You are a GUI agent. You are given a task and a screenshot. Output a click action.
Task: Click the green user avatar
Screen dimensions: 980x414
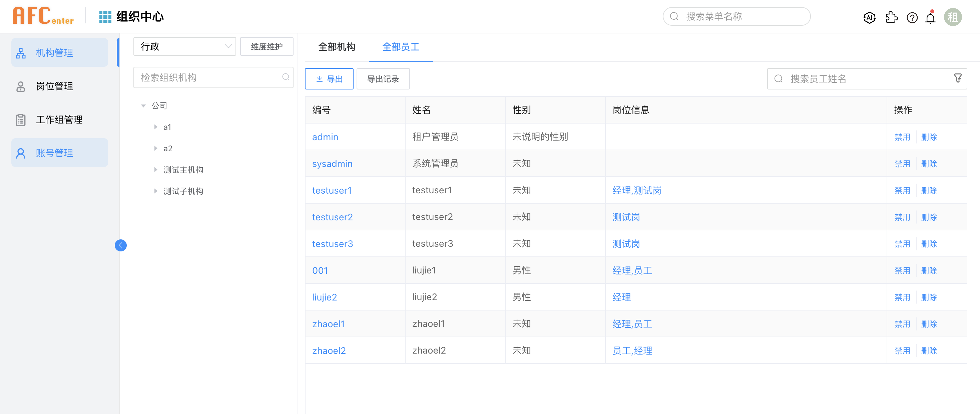click(x=952, y=17)
